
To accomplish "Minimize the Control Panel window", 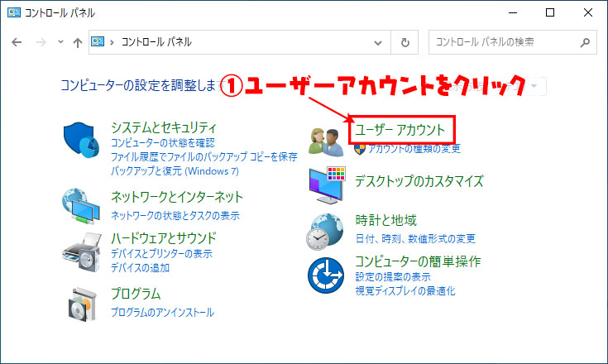I will point(513,12).
